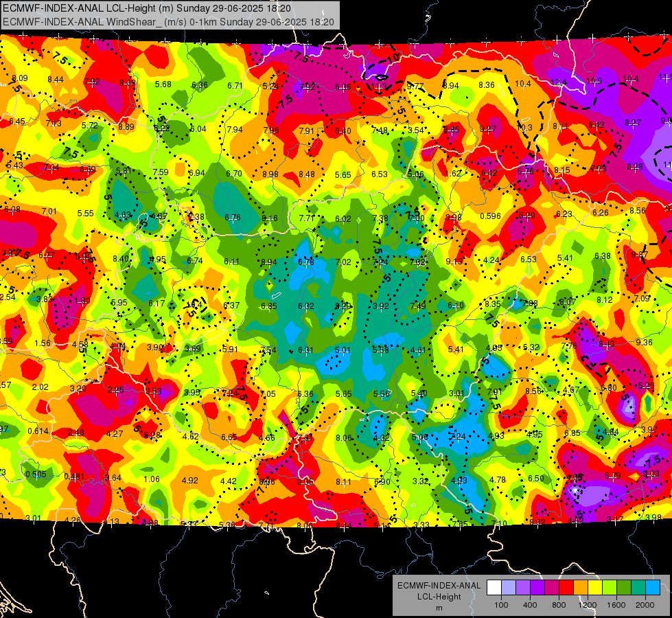672x618 pixels.
Task: Click the wind shear value 8.98
Action: (270, 174)
